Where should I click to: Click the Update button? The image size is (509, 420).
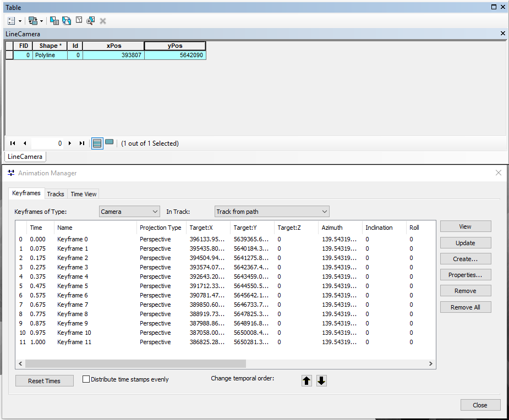coord(466,242)
